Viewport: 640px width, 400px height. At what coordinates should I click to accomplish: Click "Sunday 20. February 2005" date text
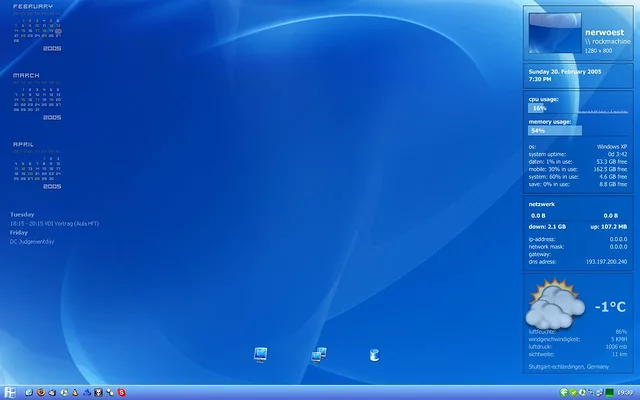click(565, 72)
